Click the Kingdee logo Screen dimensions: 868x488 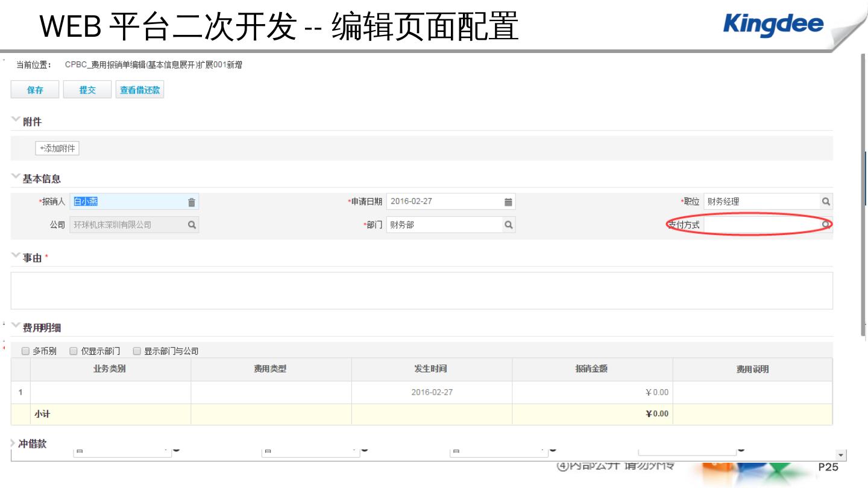pyautogui.click(x=773, y=24)
